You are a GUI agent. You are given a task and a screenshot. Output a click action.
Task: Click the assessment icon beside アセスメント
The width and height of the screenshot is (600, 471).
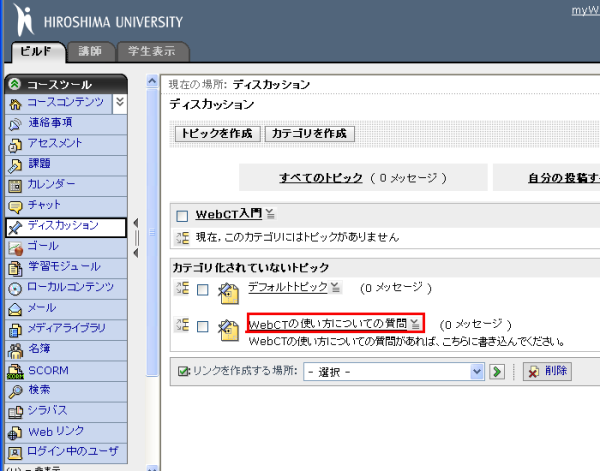point(15,145)
